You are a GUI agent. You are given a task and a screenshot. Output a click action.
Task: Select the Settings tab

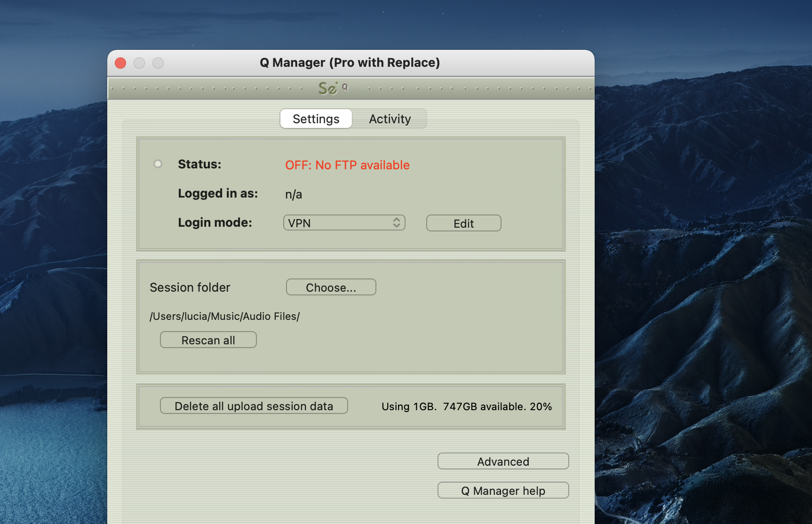coord(316,119)
